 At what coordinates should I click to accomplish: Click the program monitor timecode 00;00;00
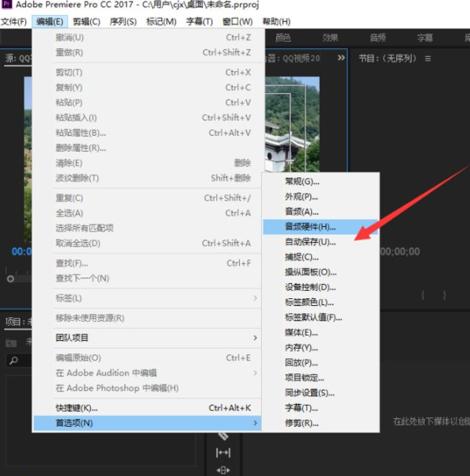coord(400,251)
